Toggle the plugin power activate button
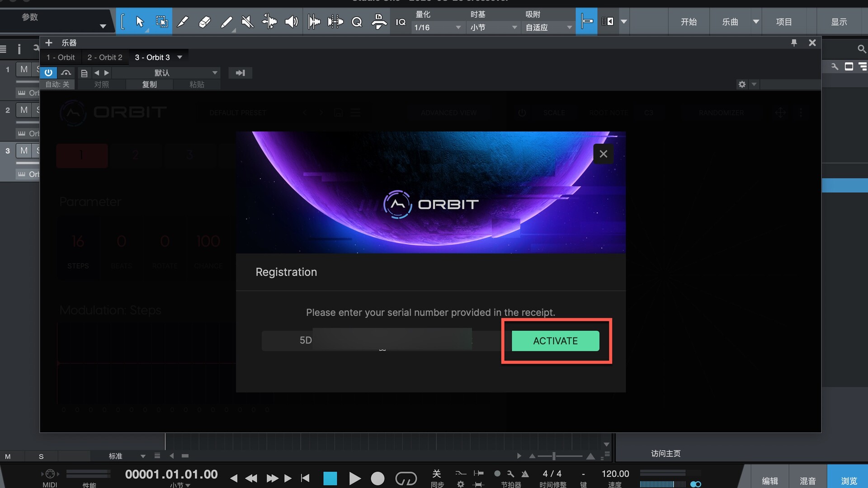 click(48, 73)
